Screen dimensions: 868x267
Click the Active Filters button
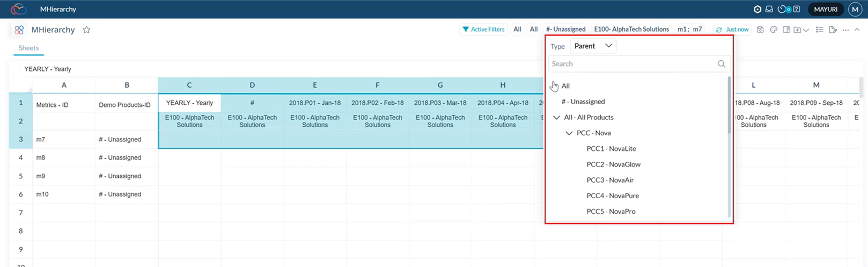pos(483,30)
